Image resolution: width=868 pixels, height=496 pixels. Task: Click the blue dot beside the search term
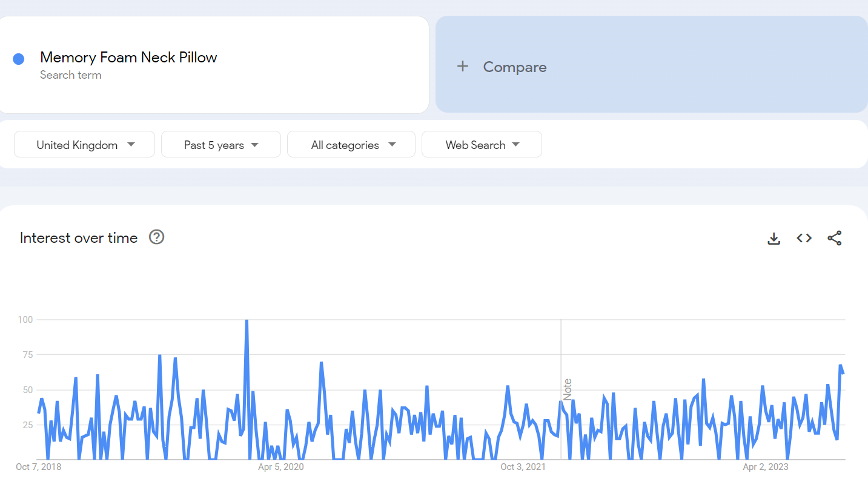coord(19,59)
